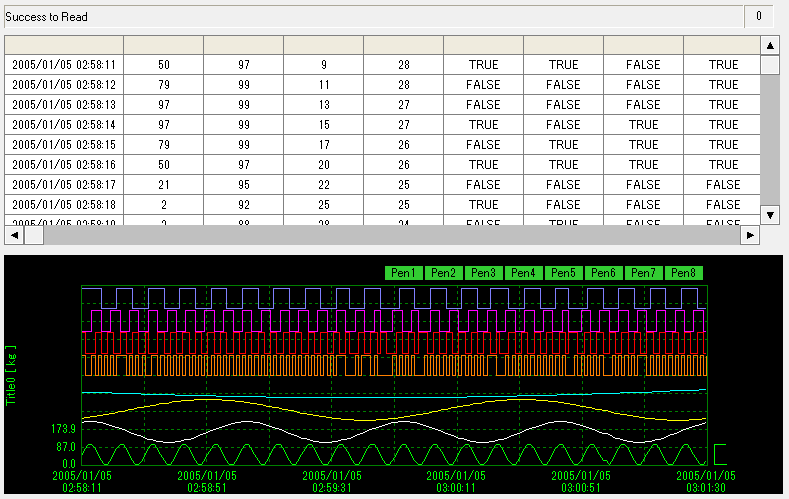The width and height of the screenshot is (789, 499).
Task: Toggle the Pen3 legend button
Action: (x=483, y=273)
